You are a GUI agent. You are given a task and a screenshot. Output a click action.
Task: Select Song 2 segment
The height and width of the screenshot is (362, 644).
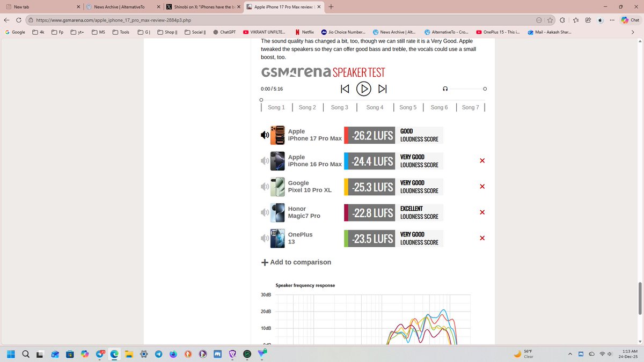pyautogui.click(x=308, y=107)
